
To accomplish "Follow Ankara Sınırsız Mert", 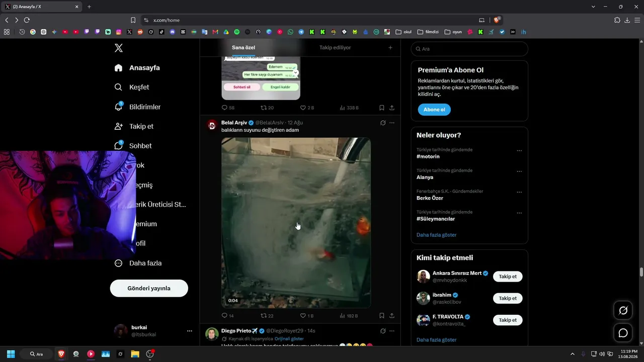I will click(x=508, y=277).
